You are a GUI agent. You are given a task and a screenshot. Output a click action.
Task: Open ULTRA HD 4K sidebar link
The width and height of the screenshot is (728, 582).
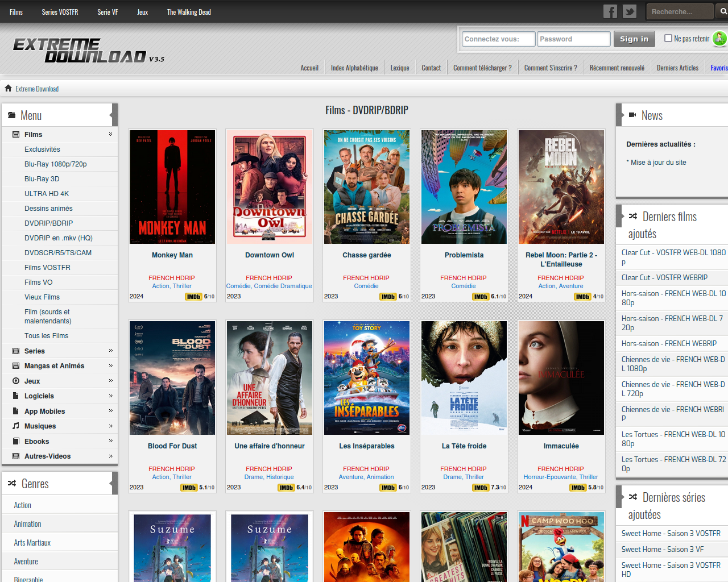pyautogui.click(x=47, y=194)
